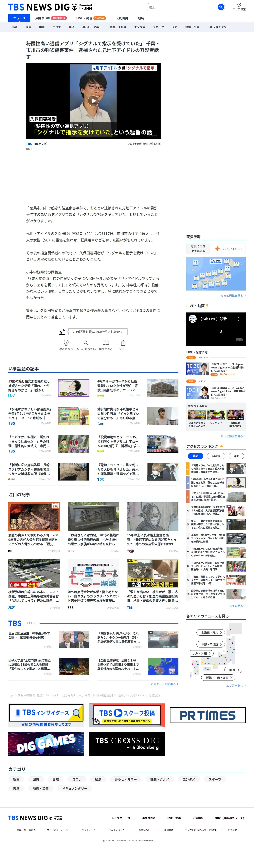Expand もっと天気を見る link
Image resolution: width=254 pixels, height=868 pixels.
pyautogui.click(x=233, y=295)
